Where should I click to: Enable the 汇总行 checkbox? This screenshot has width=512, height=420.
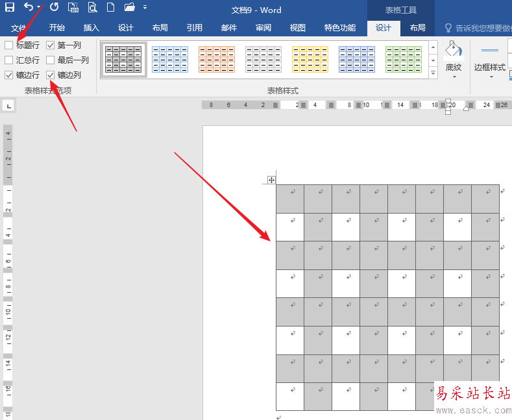point(9,60)
